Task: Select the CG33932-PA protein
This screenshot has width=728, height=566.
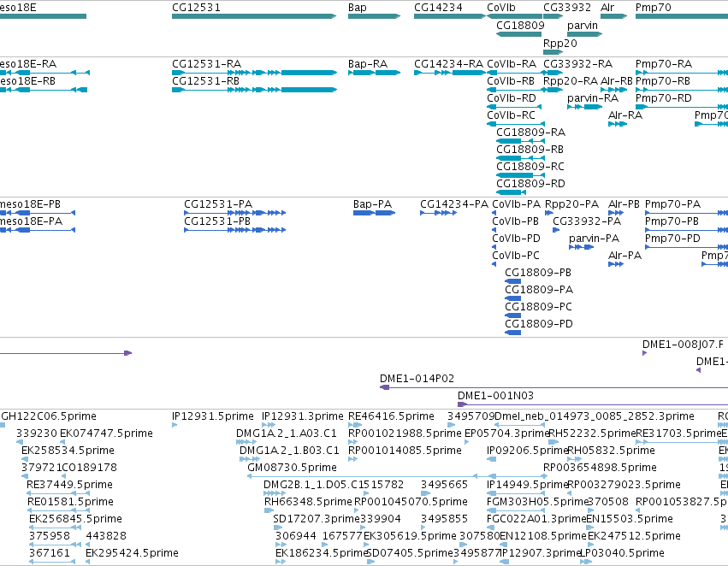Action: 556,230
